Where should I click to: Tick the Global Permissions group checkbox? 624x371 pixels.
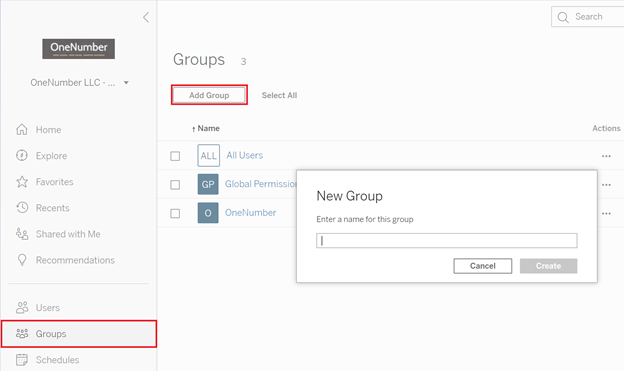tap(175, 185)
